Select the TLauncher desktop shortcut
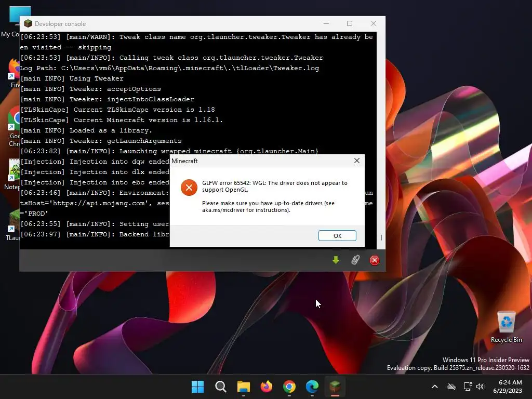Image resolution: width=532 pixels, height=399 pixels. coord(12,225)
